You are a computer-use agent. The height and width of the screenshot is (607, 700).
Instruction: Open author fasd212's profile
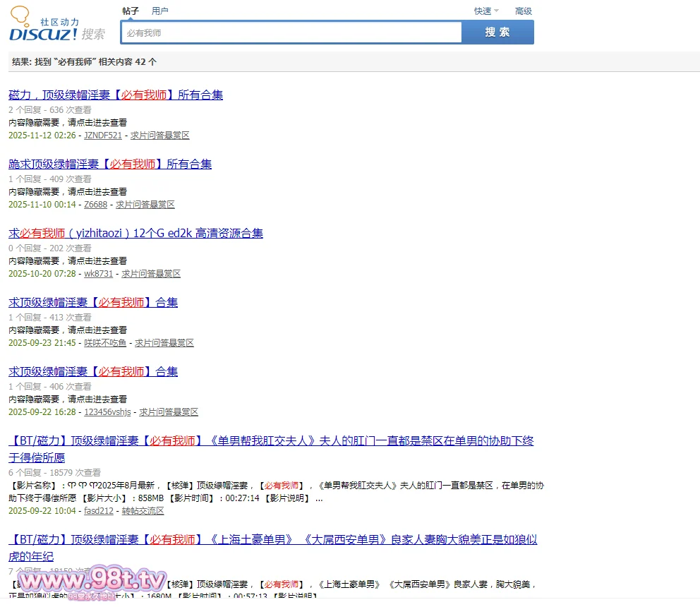point(99,511)
